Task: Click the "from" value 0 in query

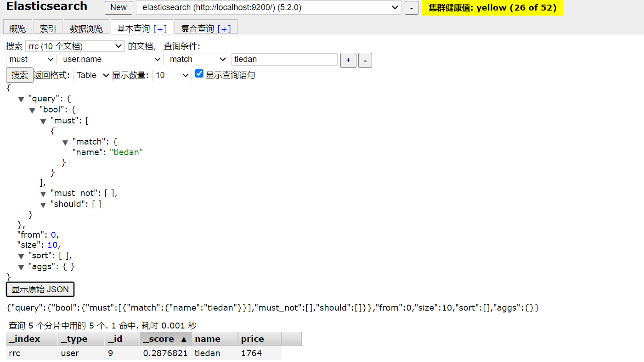Action: [53, 235]
